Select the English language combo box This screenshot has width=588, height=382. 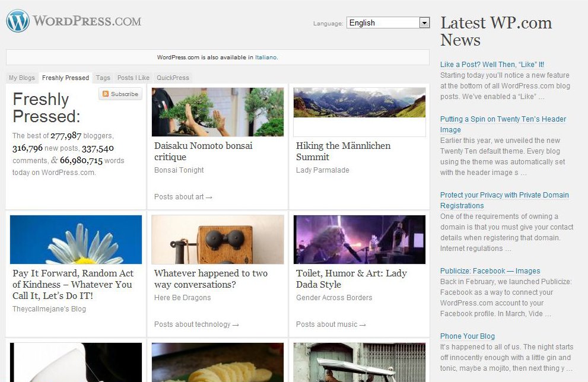[x=388, y=23]
